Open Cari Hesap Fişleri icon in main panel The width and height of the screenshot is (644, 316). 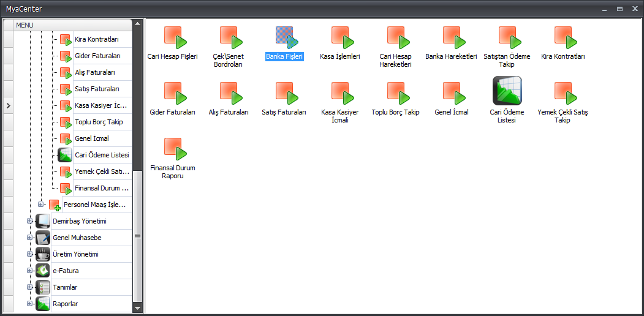pyautogui.click(x=175, y=38)
